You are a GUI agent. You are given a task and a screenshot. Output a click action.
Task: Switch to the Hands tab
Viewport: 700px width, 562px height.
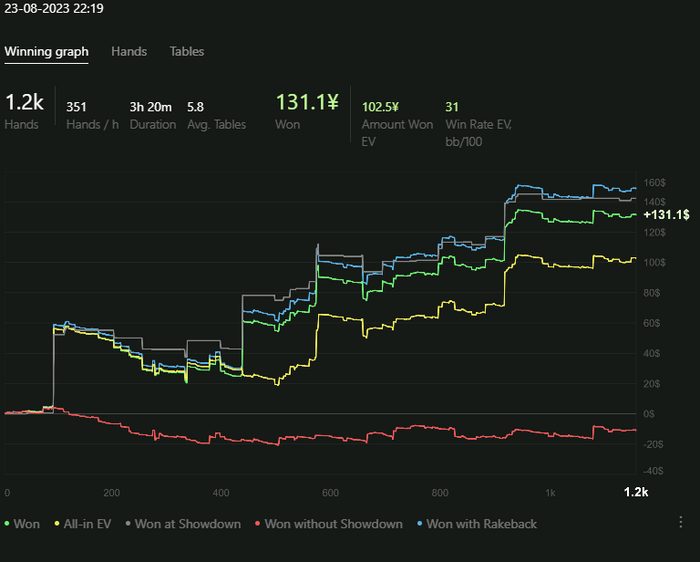pos(129,51)
